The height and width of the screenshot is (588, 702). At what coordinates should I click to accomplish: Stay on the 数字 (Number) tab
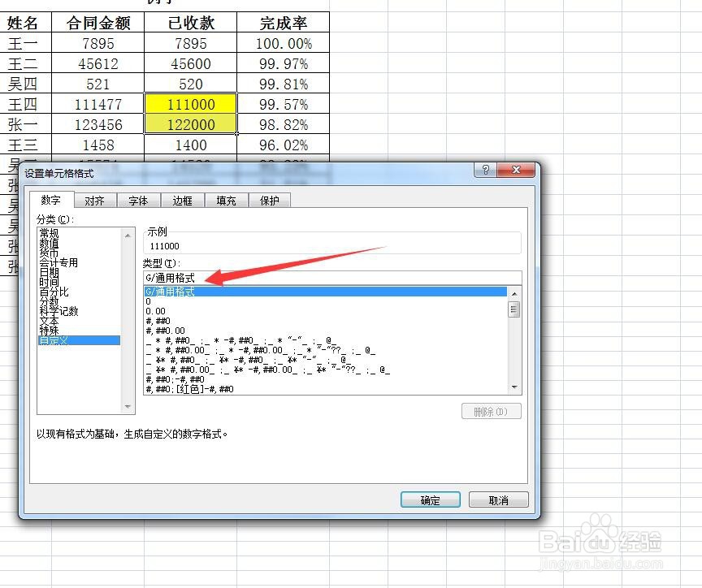[x=51, y=201]
